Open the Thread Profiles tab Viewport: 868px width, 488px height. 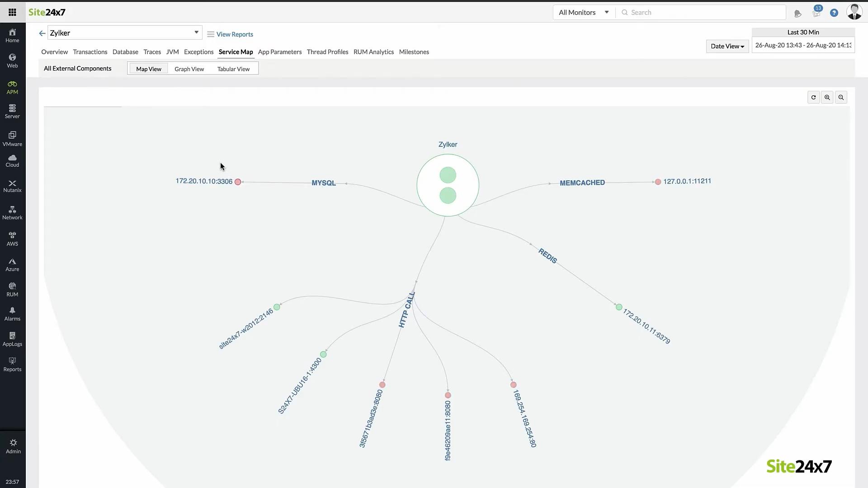click(x=327, y=52)
